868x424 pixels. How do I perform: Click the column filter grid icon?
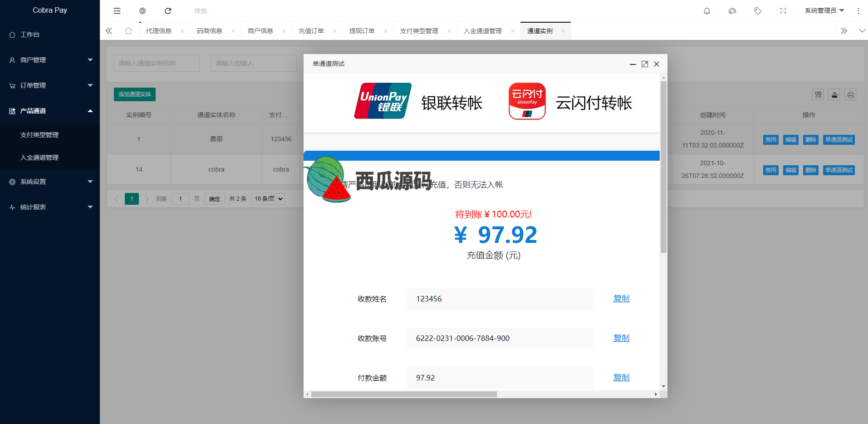818,94
